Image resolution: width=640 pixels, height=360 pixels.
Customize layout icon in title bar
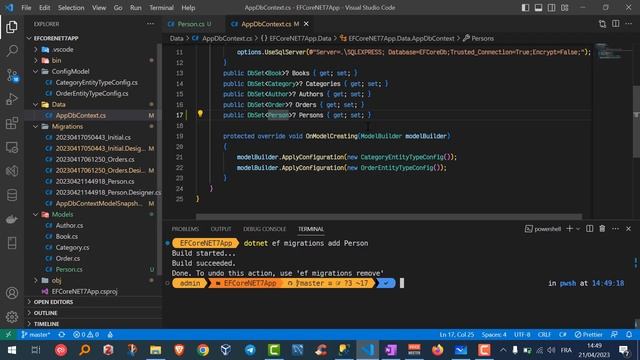564,7
